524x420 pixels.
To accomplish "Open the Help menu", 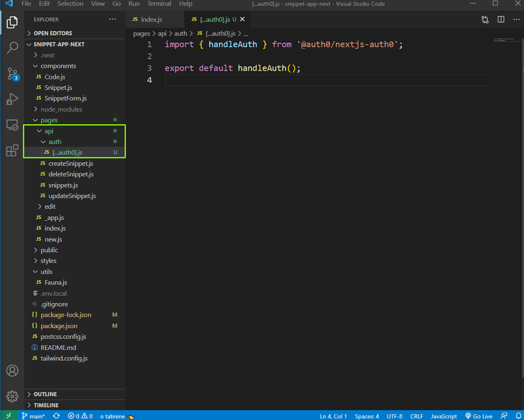I will pos(185,4).
